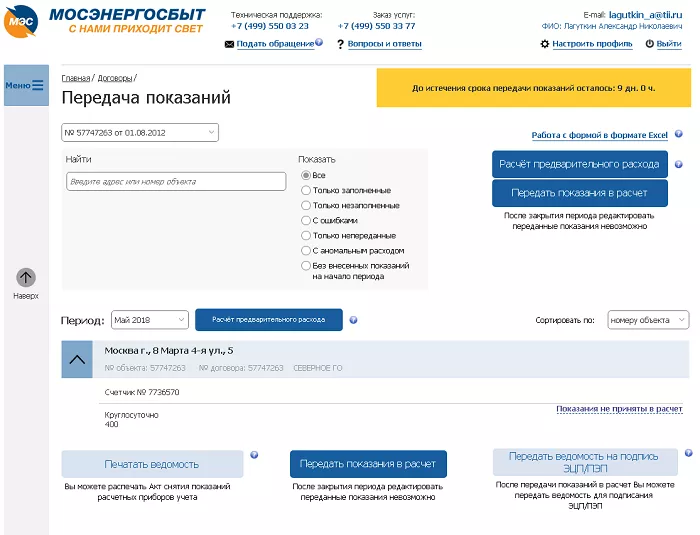Collapse the Москва г., 8 Марта address block

point(77,359)
